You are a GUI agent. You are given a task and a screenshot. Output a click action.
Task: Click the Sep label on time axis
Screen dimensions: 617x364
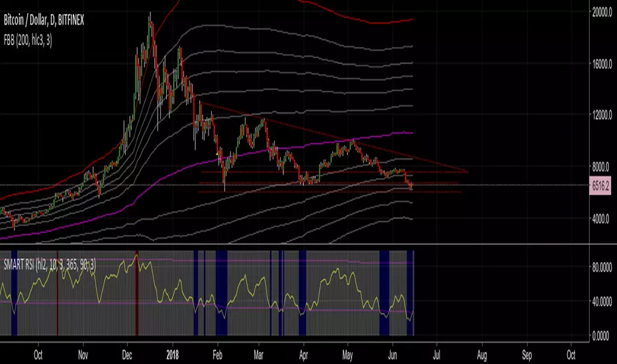527,355
